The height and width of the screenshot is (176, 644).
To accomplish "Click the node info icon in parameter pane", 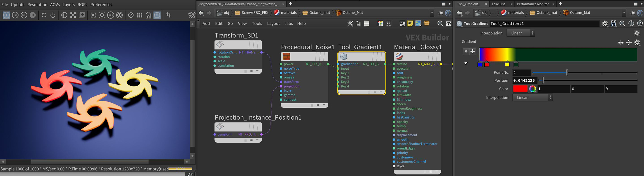I will click(631, 24).
